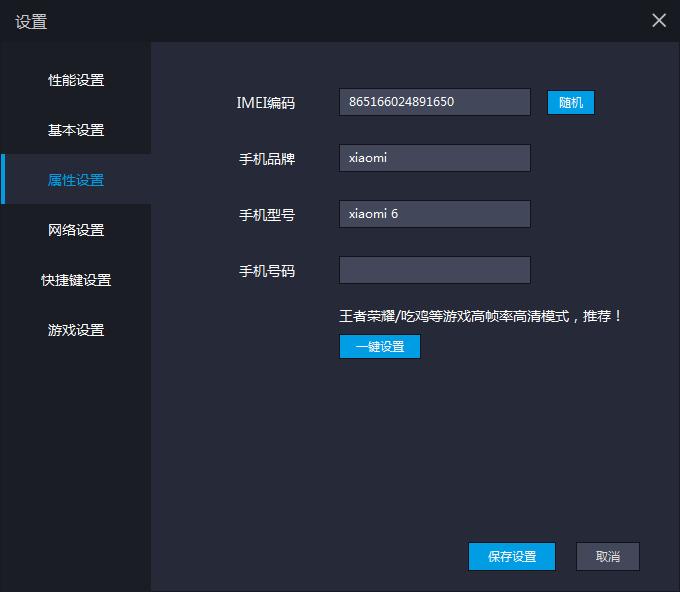Save changes with the 保存设置 button
The width and height of the screenshot is (680, 592).
pos(511,557)
